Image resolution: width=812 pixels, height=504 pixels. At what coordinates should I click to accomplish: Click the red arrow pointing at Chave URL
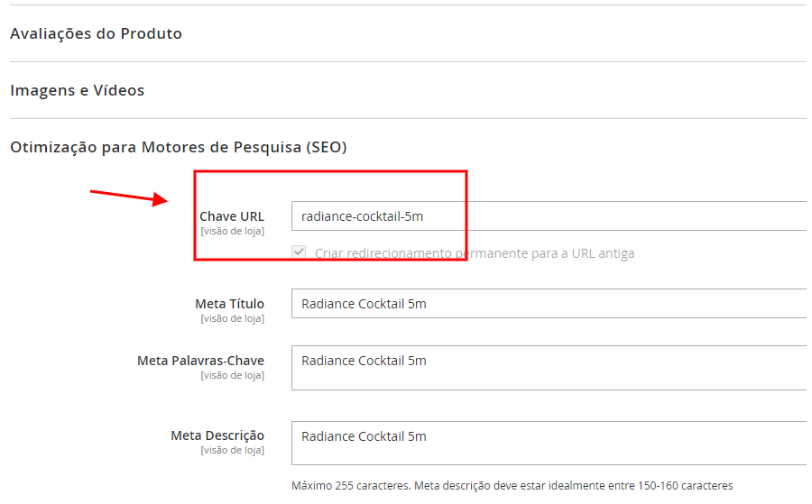coord(129,196)
